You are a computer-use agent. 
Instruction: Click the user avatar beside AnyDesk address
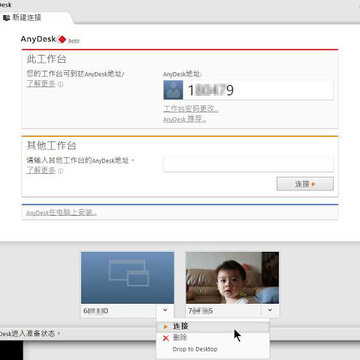click(173, 90)
